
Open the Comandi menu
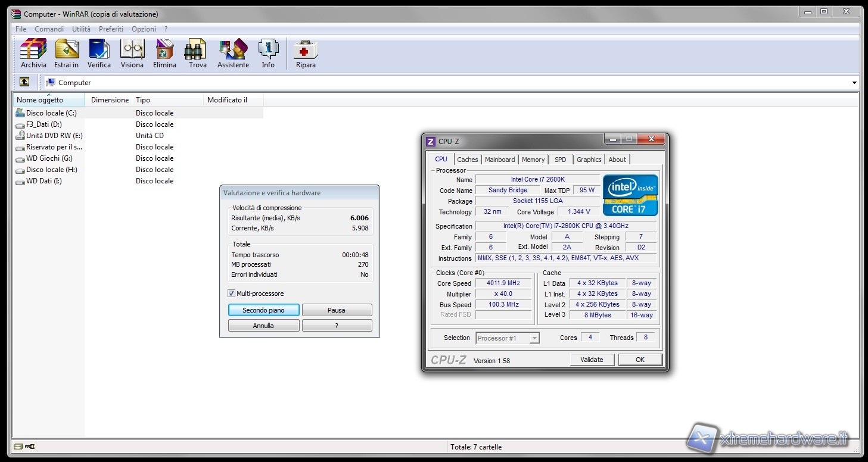coord(49,29)
